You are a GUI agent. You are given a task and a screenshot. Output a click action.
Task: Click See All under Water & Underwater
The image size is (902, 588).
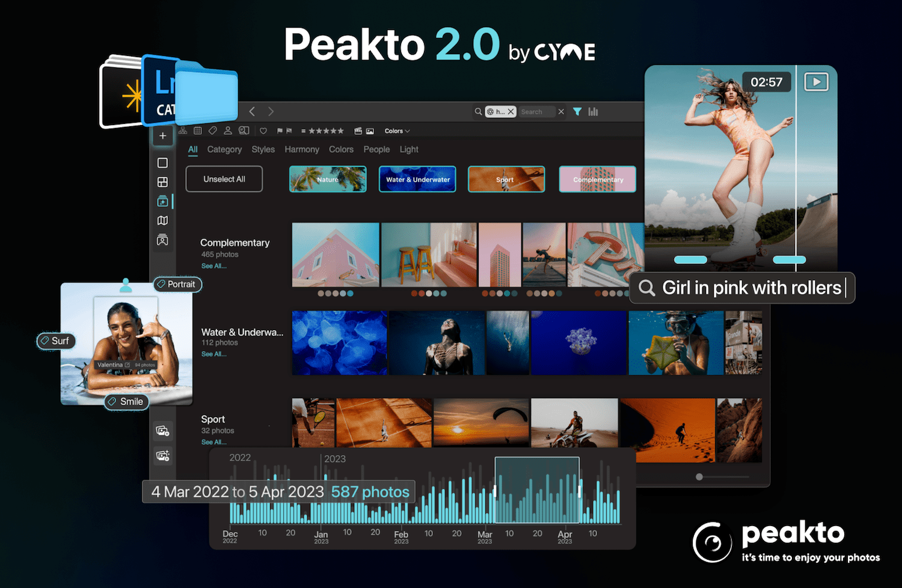tap(214, 354)
